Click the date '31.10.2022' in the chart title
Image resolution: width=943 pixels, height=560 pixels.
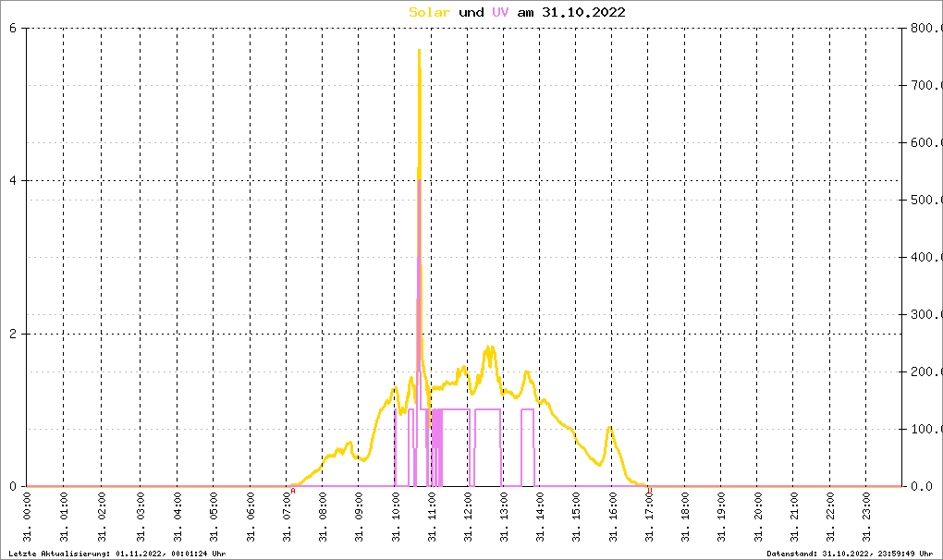[x=583, y=12]
